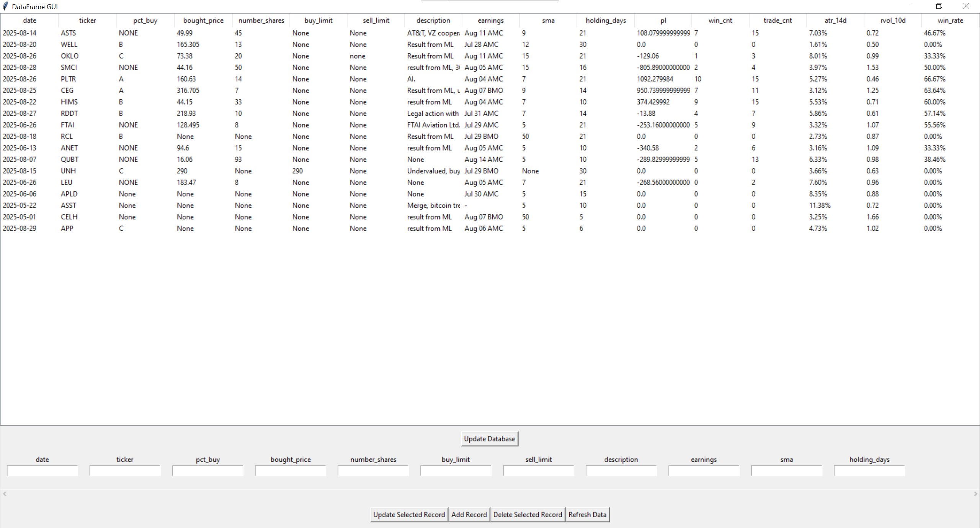Click the win_rate column header

coord(950,21)
